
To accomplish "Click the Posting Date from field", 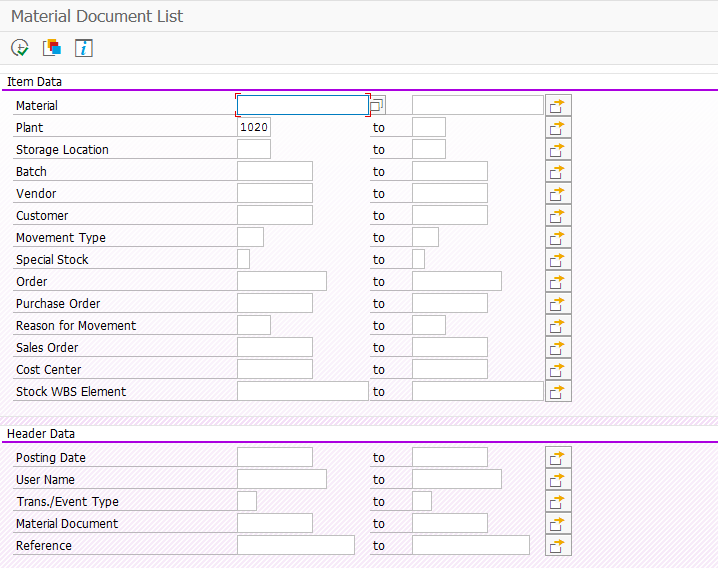I will [x=275, y=457].
